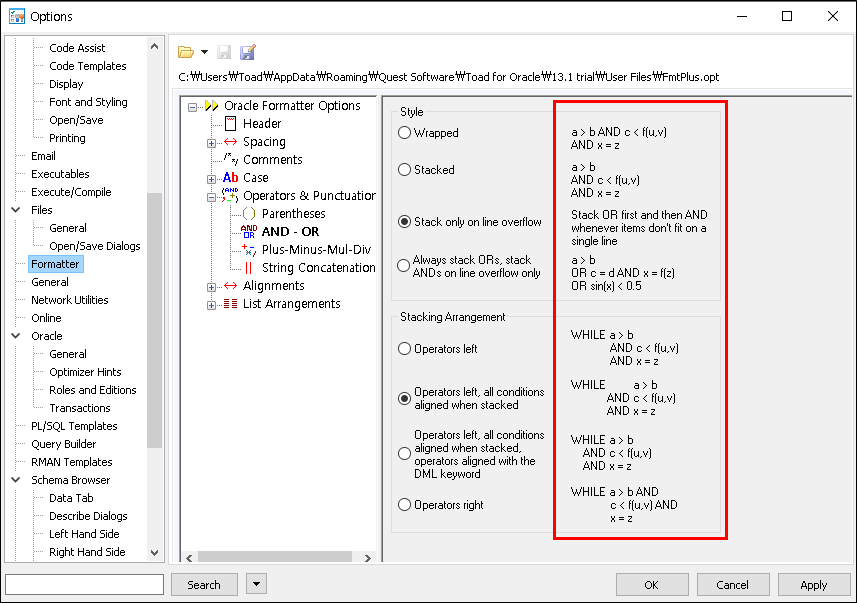Click the Spacing arrows icon
The width and height of the screenshot is (857, 603).
pyautogui.click(x=232, y=141)
